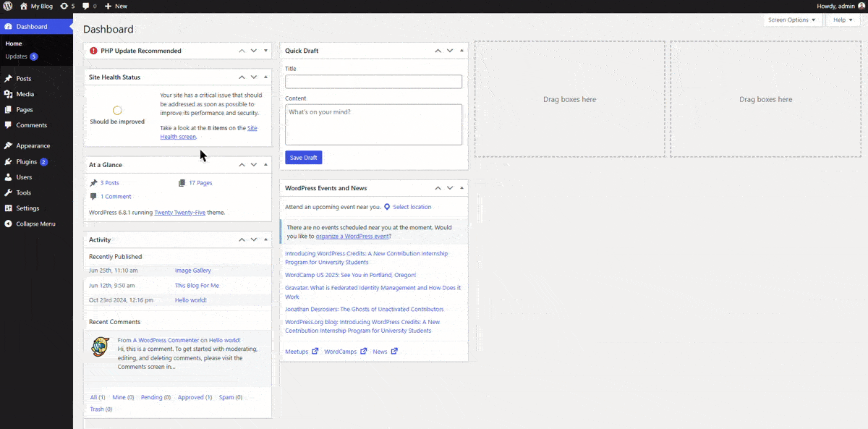Open Screen Options dropdown
The width and height of the screenshot is (868, 429).
792,20
